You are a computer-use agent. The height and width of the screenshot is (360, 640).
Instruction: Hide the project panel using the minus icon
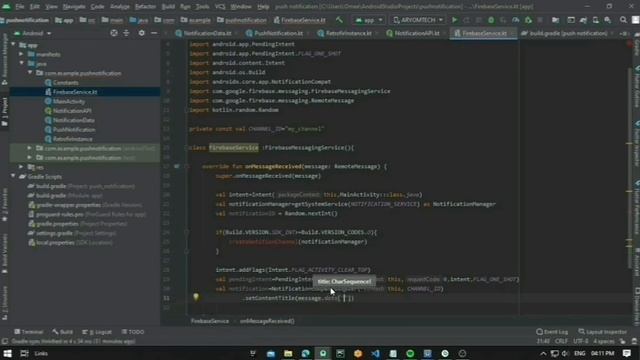pos(154,33)
